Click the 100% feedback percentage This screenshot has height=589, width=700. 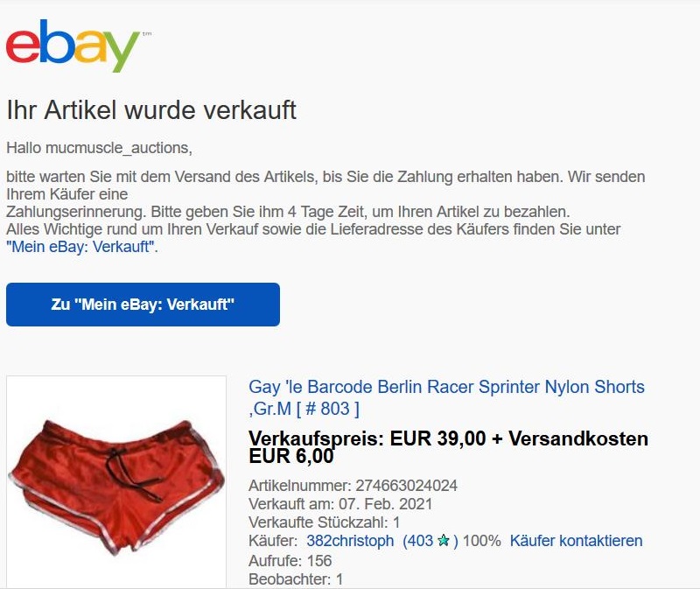(x=482, y=541)
